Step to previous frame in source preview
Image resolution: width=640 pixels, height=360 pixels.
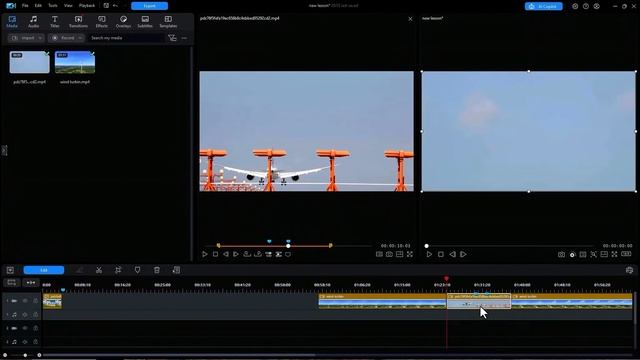[x=226, y=254]
